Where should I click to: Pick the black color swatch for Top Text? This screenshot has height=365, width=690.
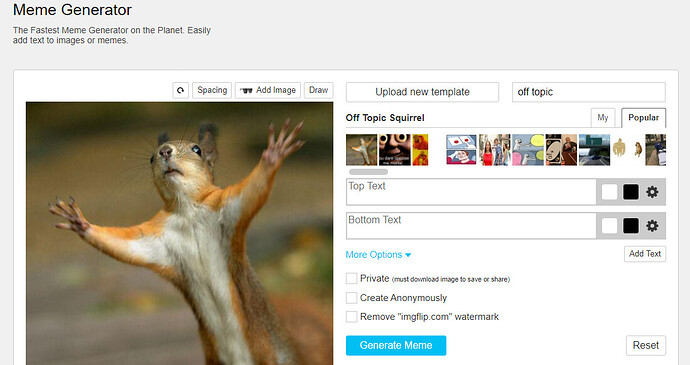pyautogui.click(x=631, y=192)
